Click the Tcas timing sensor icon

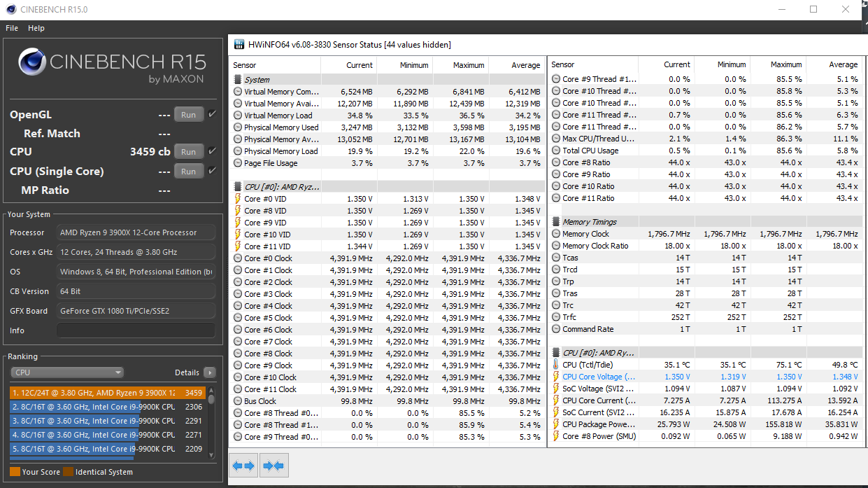tap(556, 258)
